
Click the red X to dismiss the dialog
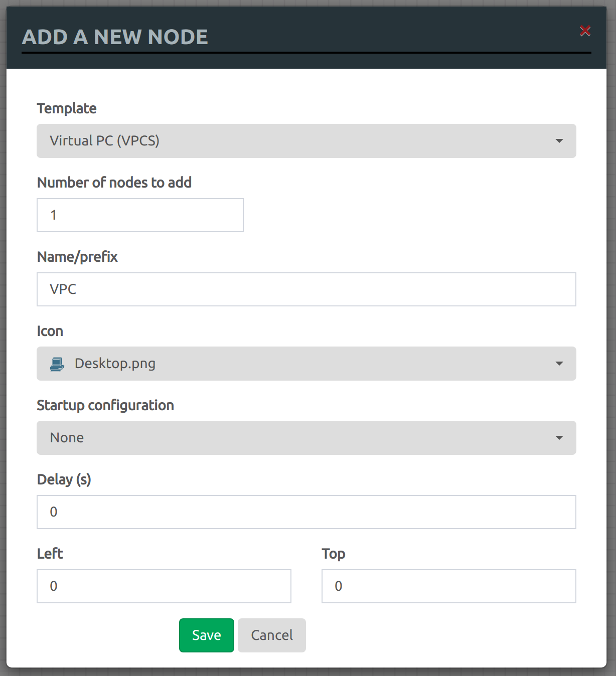point(585,31)
